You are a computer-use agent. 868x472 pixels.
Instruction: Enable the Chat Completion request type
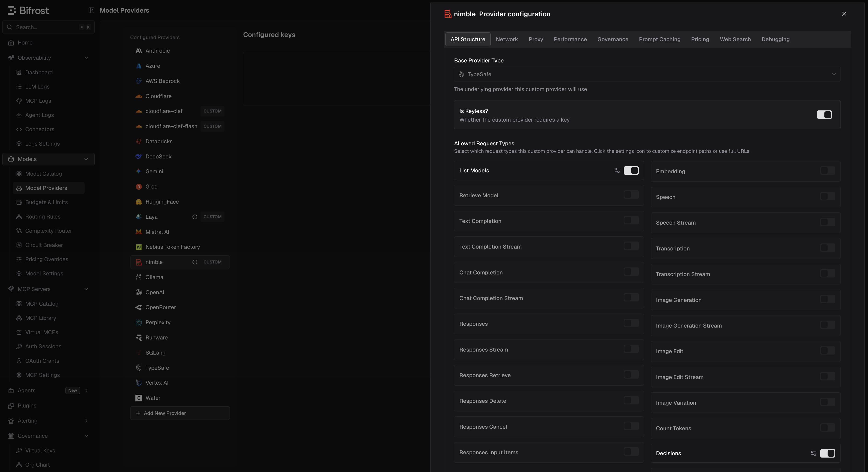coord(631,272)
